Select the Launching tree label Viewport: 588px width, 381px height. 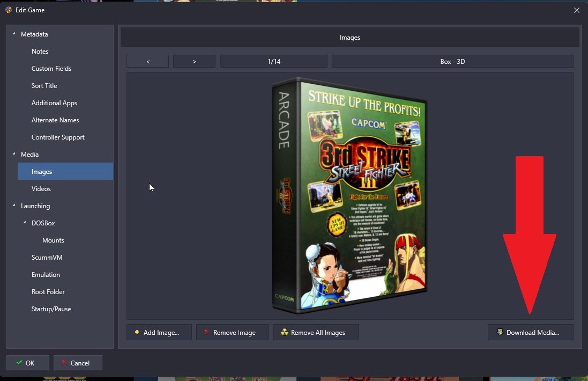coord(35,206)
